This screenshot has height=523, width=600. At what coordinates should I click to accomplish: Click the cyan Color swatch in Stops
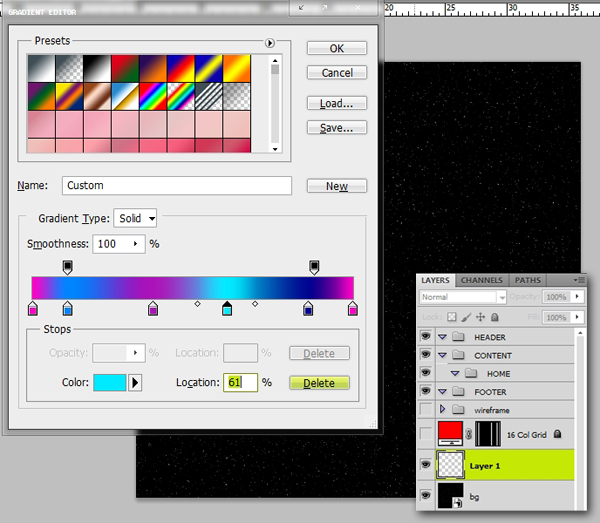tap(109, 383)
